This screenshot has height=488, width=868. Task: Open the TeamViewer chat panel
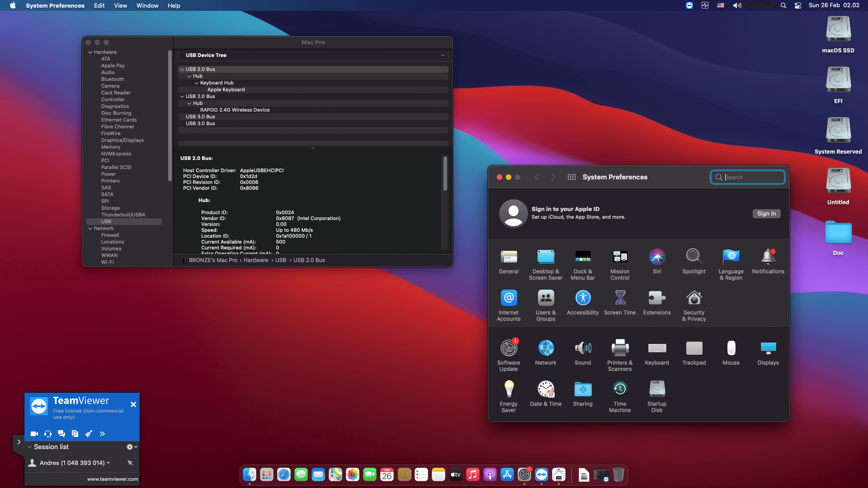pos(61,434)
